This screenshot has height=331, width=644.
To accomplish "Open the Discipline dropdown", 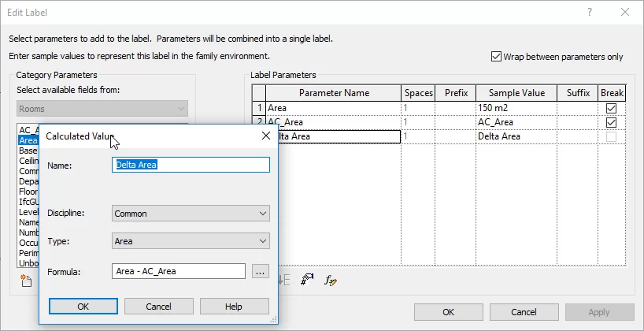I will [x=191, y=213].
